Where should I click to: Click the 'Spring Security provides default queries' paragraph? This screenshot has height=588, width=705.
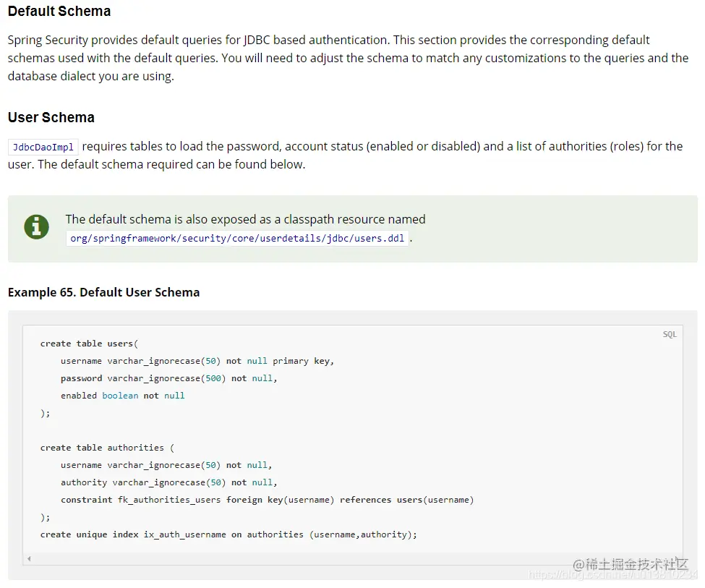pos(348,58)
